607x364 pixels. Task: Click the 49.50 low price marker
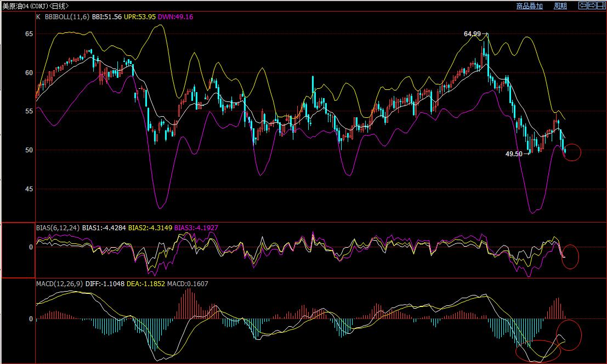tap(514, 154)
